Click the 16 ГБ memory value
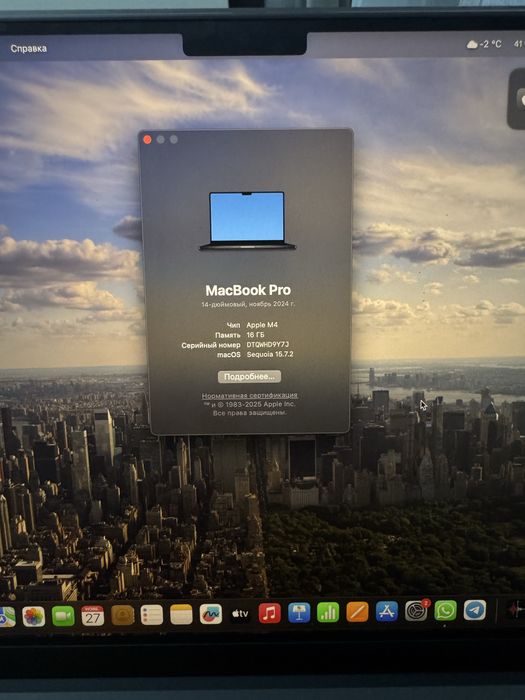 coord(255,335)
